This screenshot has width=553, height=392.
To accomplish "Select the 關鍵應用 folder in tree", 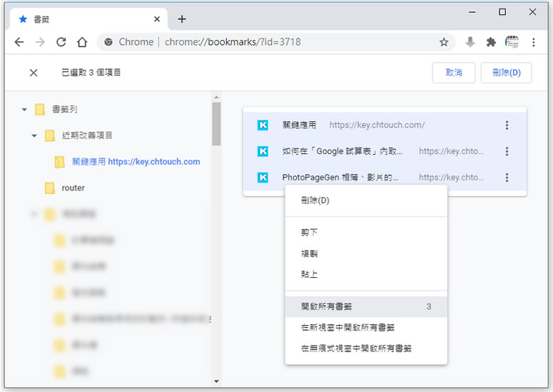I will (x=136, y=162).
